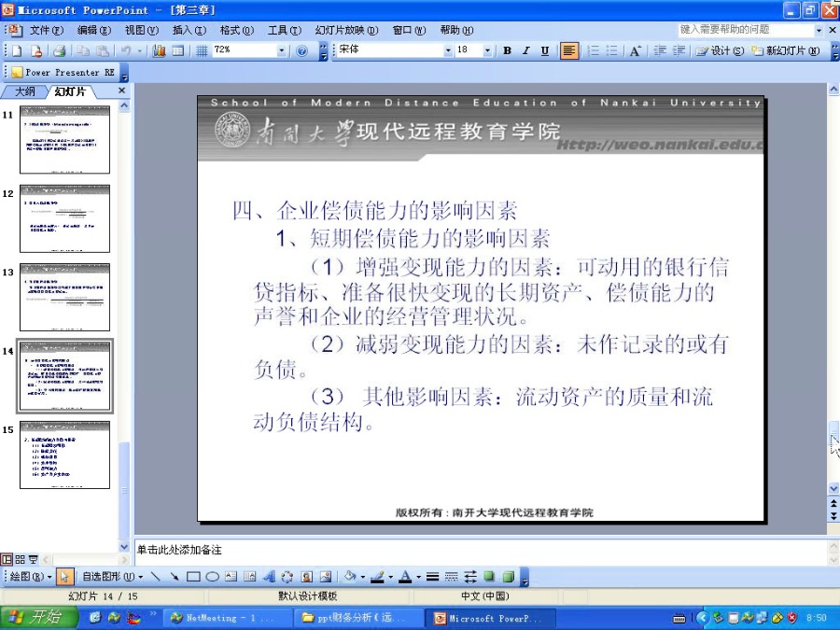Expand the fill color dropdown arrow
The height and width of the screenshot is (630, 840).
[363, 577]
